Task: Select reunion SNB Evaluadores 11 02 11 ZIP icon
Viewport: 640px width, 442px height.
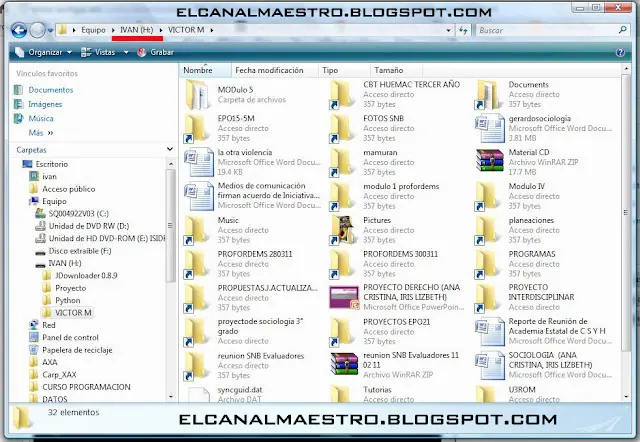Action: point(344,364)
